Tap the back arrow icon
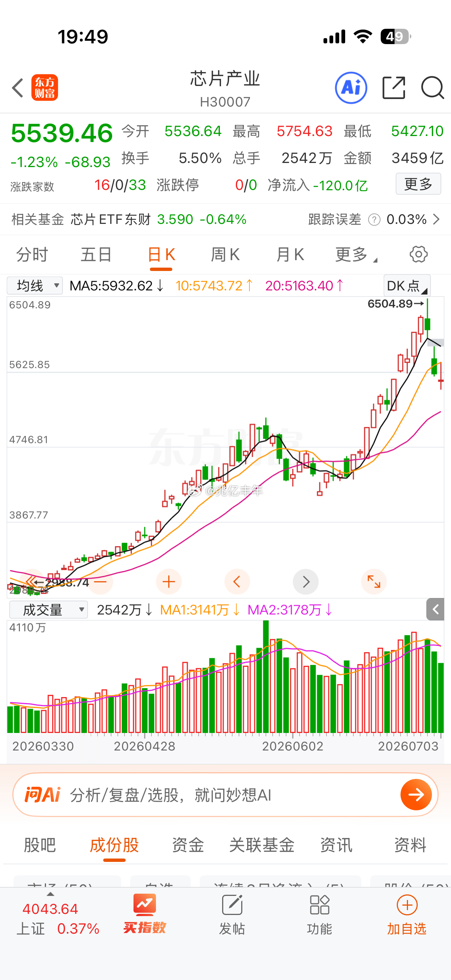 [18, 88]
